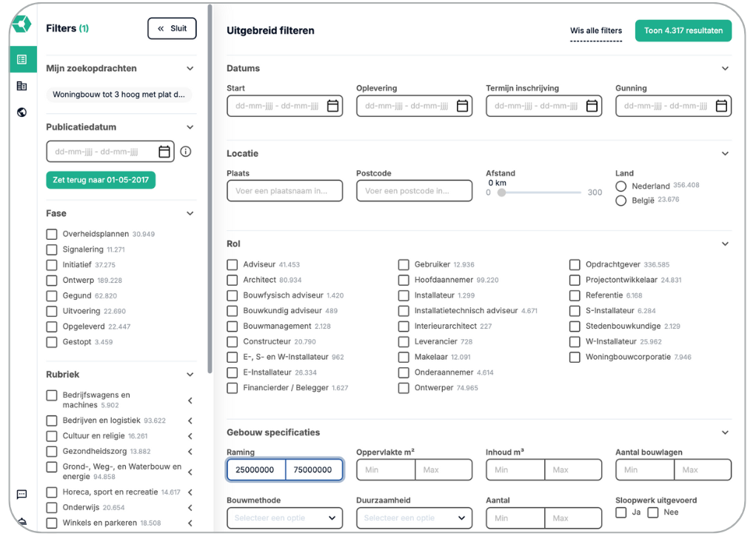Click the globe icon in the sidebar
Viewport: 756px width, 539px height.
pos(22,113)
